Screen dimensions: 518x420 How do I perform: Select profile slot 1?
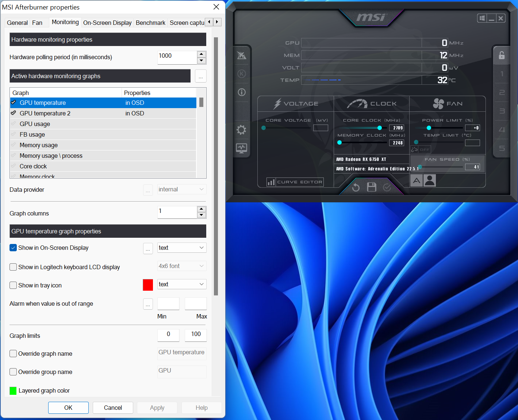click(502, 74)
